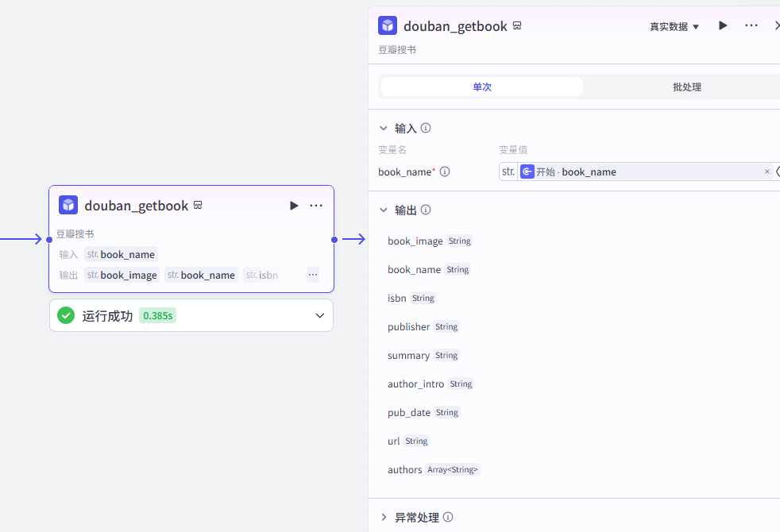The height and width of the screenshot is (532, 780).
Task: Click plugin badge icon beside panel title
Action: 517,25
